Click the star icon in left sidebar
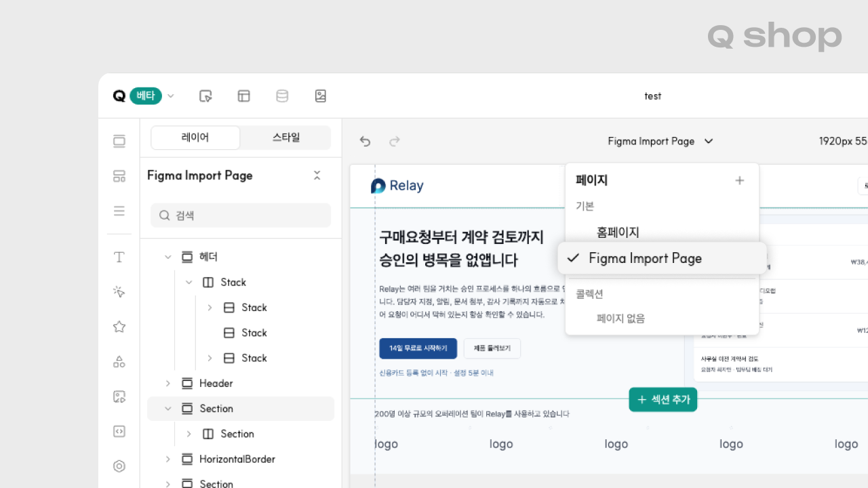The height and width of the screenshot is (488, 868). [x=119, y=327]
